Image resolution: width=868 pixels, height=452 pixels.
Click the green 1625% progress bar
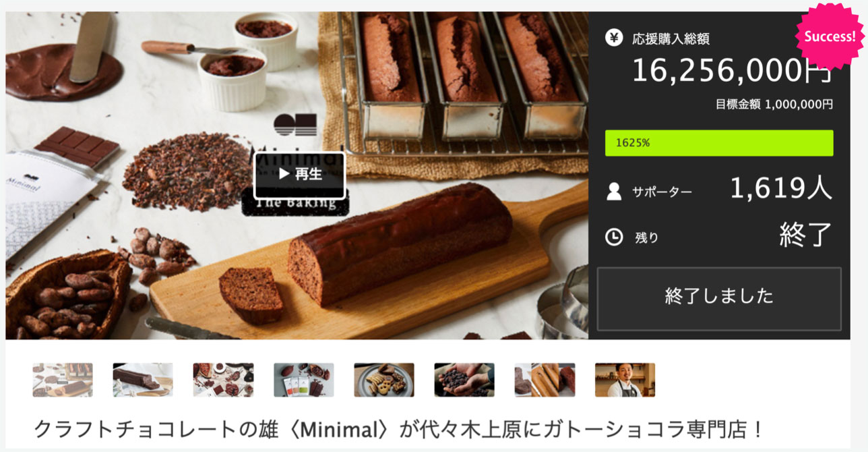(719, 143)
